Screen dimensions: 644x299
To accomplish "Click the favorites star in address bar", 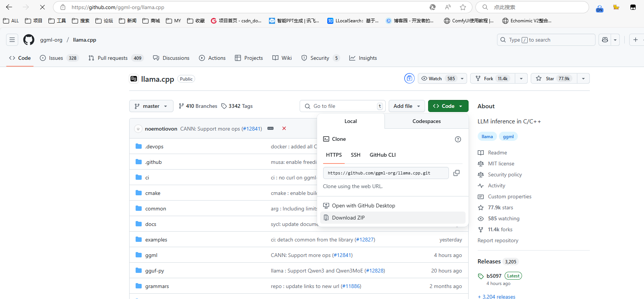I will [x=463, y=7].
